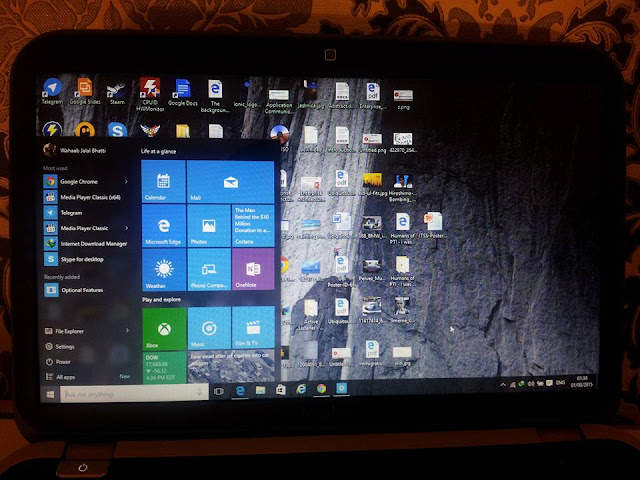Viewport: 640px width, 480px height.
Task: Click the Ask me anything search box
Action: click(x=134, y=393)
